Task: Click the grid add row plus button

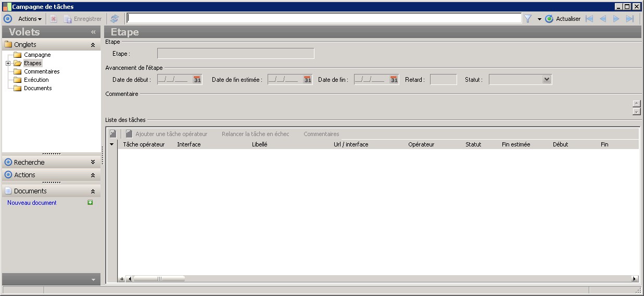Action: [122, 279]
